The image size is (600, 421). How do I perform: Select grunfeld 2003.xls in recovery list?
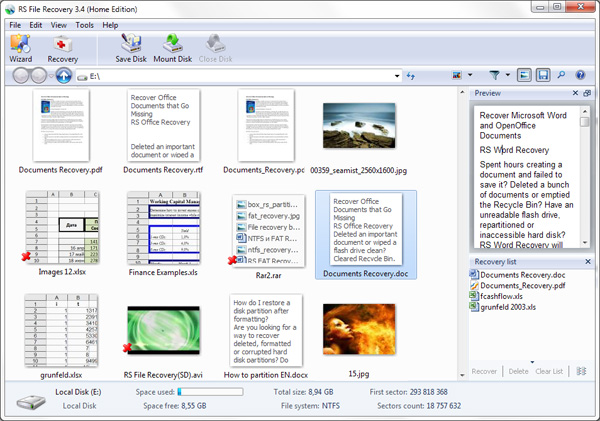(503, 307)
